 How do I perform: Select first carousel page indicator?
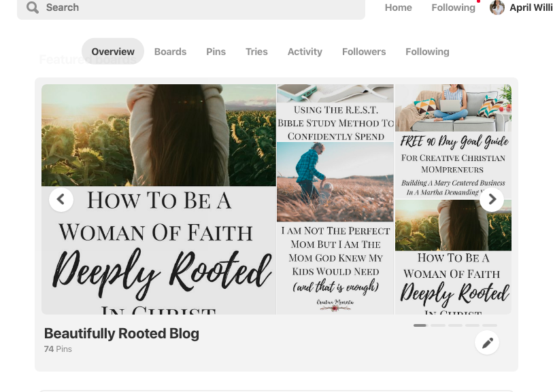click(420, 325)
